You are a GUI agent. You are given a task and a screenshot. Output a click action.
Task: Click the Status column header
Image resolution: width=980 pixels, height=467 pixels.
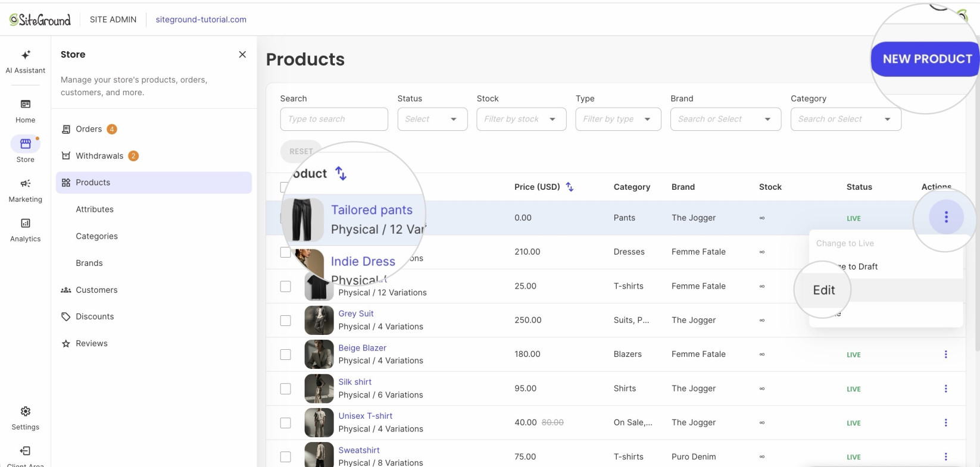859,187
